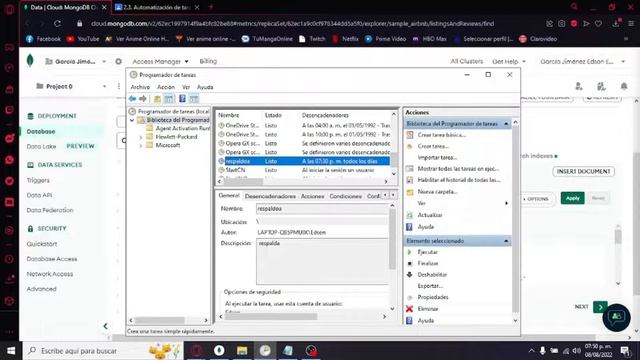Switch to the Desencadenadores tab
The width and height of the screenshot is (640, 360).
(270, 196)
